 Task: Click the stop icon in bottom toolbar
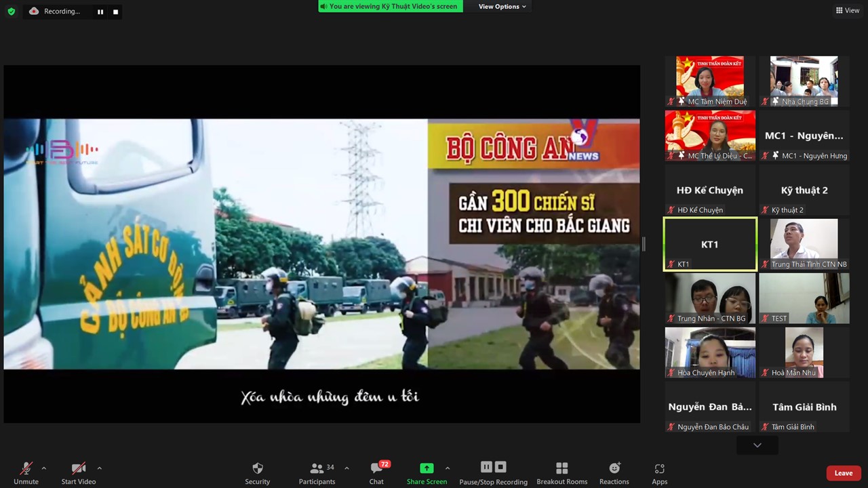click(x=500, y=467)
